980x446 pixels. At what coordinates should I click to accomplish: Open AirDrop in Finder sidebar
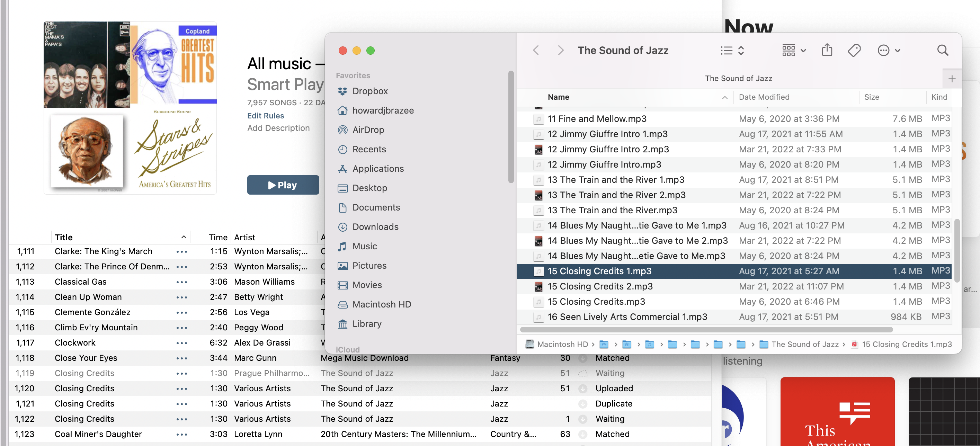tap(368, 130)
